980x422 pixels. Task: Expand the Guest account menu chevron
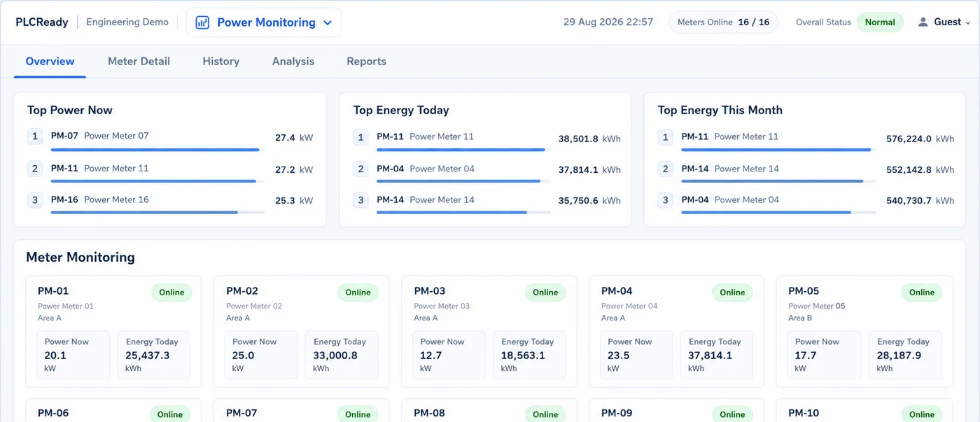[968, 23]
